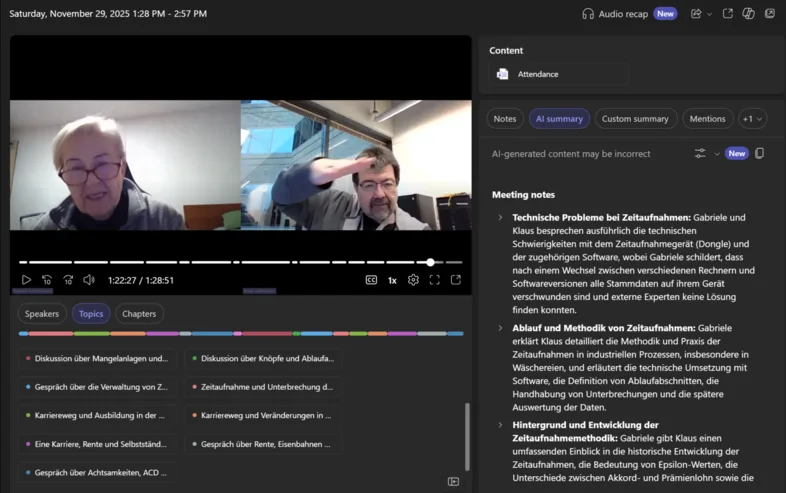The width and height of the screenshot is (786, 493).
Task: Expand 'Technische Probleme bei Zeitaufnahmen' note
Action: click(500, 217)
